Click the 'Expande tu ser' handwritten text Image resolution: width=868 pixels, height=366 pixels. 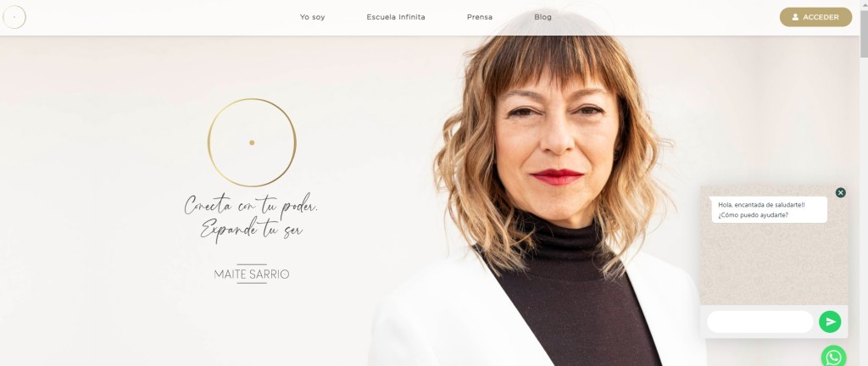[x=252, y=230]
